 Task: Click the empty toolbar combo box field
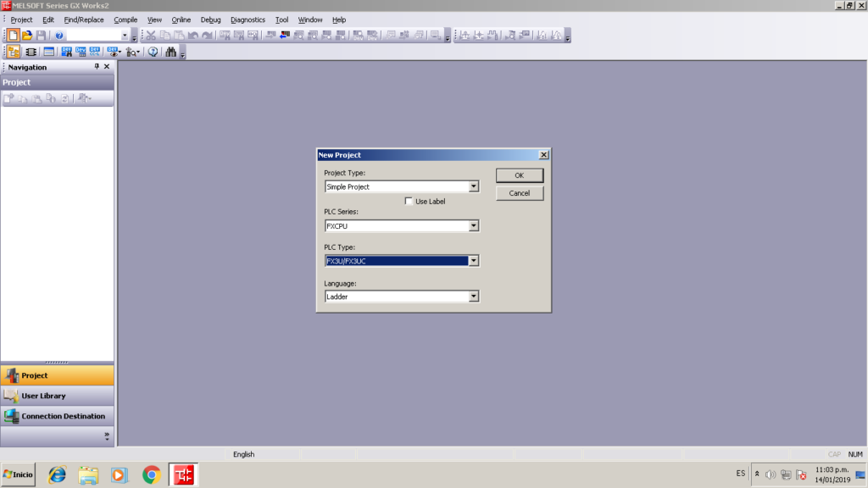pyautogui.click(x=93, y=36)
